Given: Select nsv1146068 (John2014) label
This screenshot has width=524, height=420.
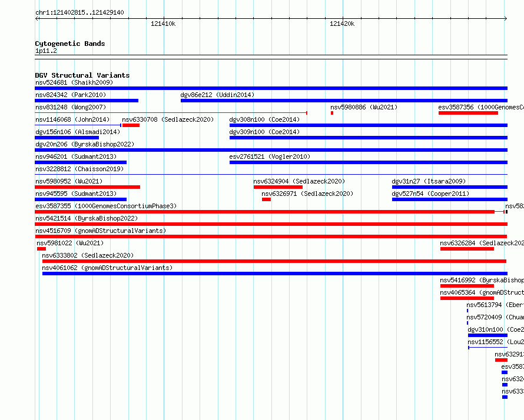Looking at the screenshot, I should (72, 119).
